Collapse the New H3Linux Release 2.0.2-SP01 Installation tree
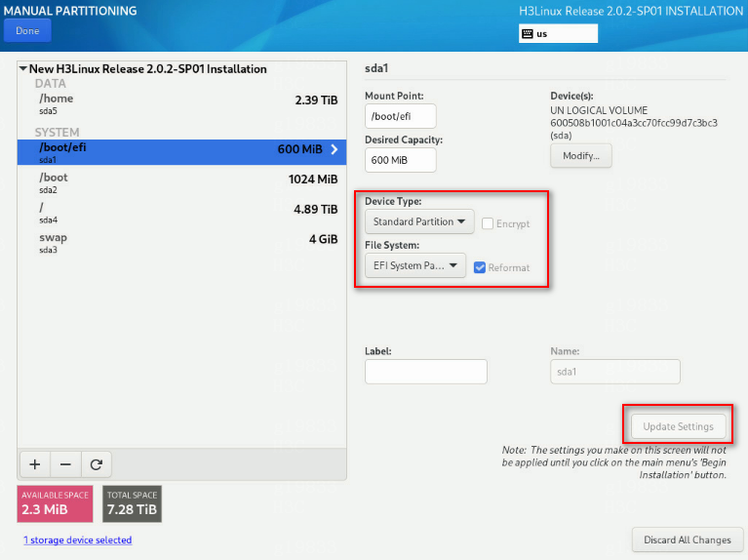748x560 pixels. coord(22,68)
